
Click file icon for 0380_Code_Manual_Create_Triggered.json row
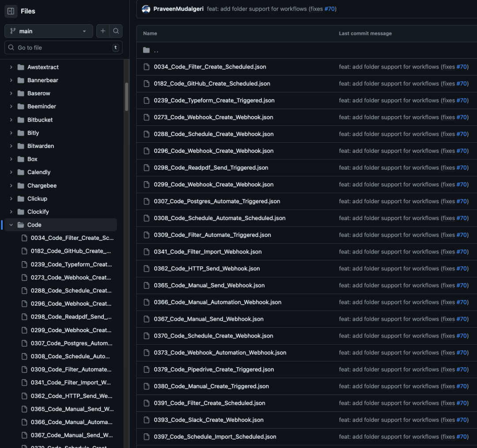pos(146,386)
